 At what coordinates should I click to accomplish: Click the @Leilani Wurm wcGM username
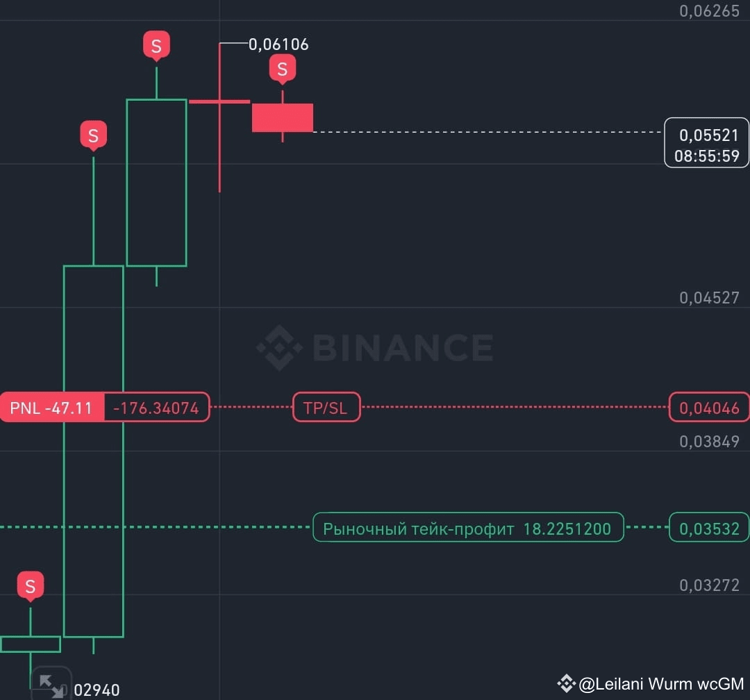tap(661, 684)
